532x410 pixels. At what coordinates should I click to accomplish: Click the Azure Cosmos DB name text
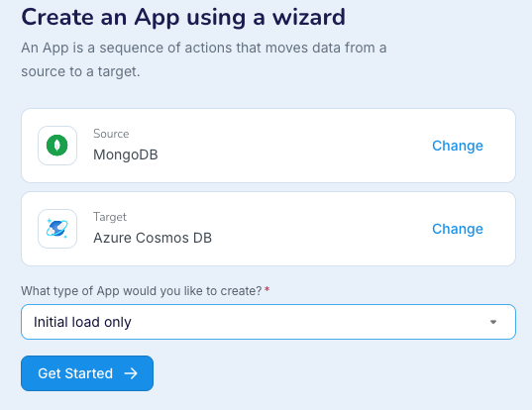153,238
